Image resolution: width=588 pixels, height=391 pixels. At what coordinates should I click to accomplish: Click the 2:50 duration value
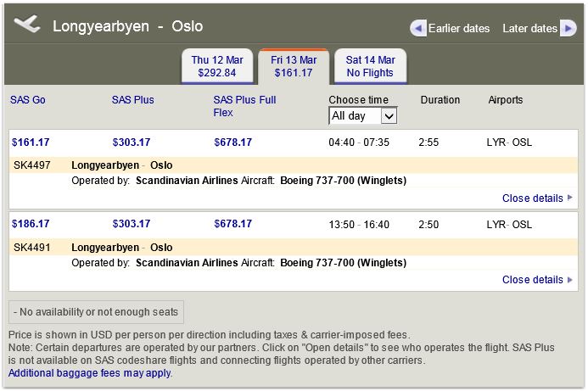(x=428, y=225)
